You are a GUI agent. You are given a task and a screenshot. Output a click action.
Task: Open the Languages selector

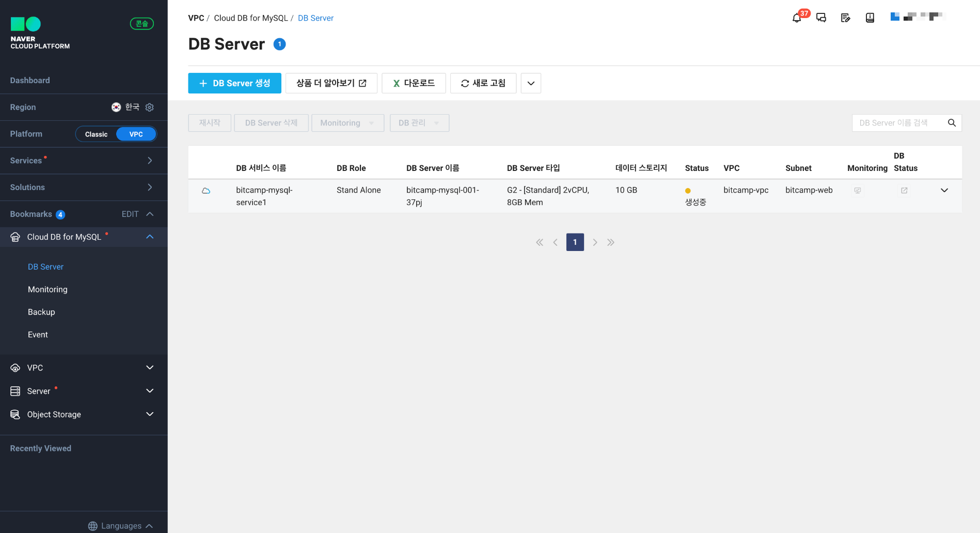121,526
